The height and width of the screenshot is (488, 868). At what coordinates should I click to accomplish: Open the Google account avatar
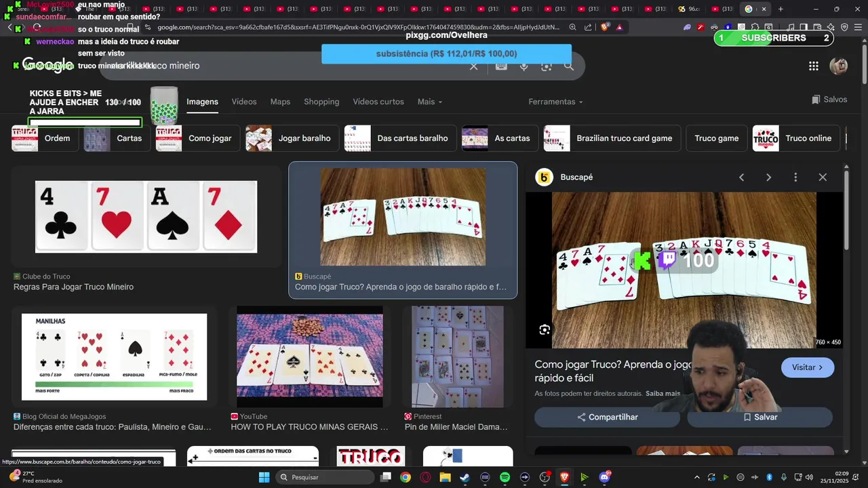839,66
